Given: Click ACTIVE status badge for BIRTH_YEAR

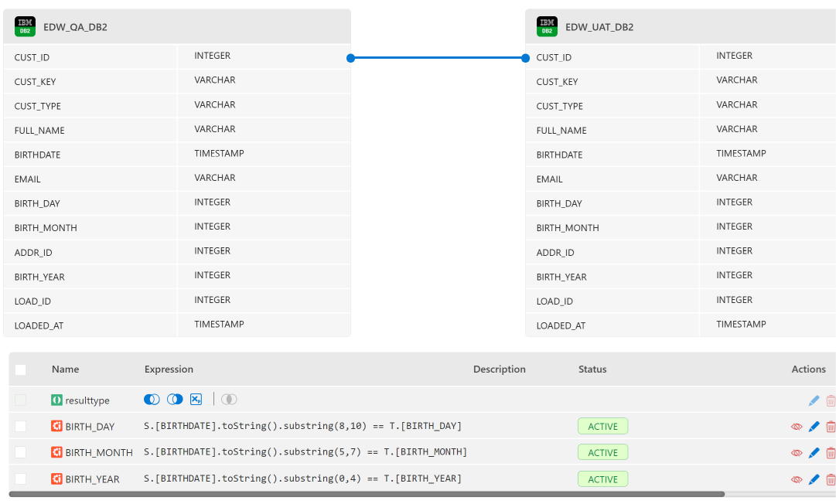Looking at the screenshot, I should click(x=602, y=479).
